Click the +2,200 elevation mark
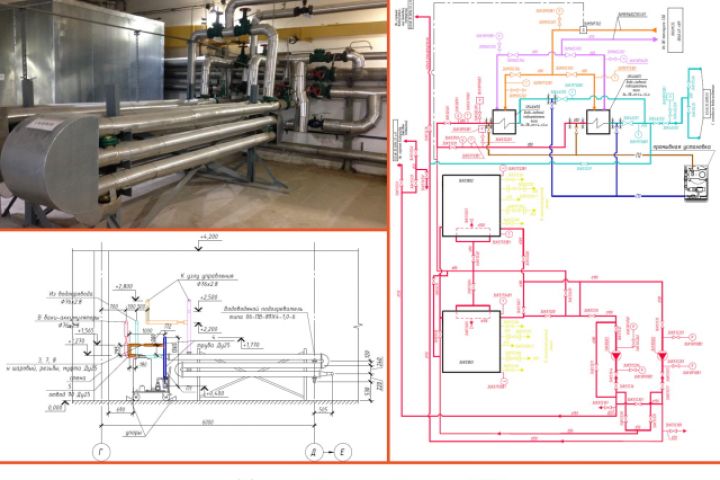 (x=208, y=329)
